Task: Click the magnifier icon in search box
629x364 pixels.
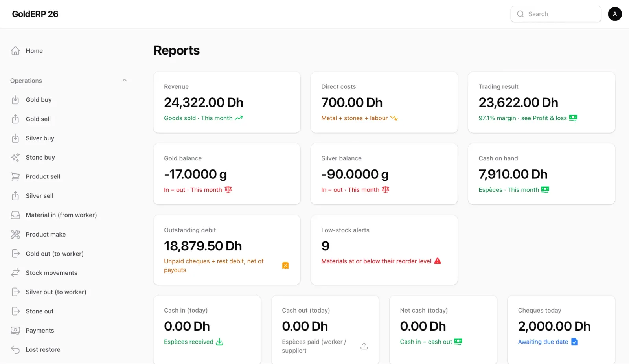Action: click(x=520, y=14)
